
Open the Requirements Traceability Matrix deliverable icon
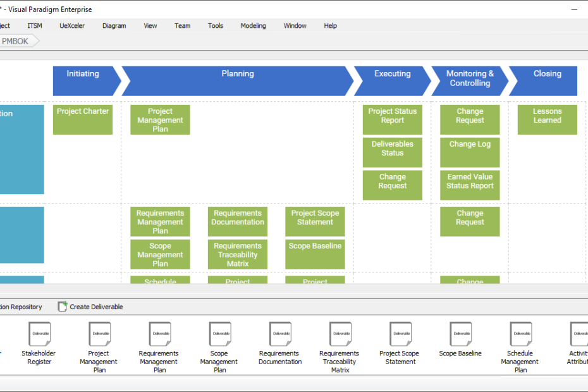point(340,334)
